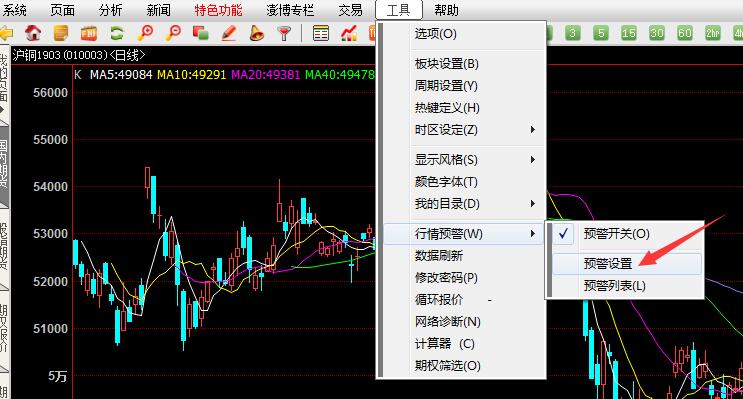Click the zoom-in magnifier icon
The width and height of the screenshot is (743, 399).
[145, 33]
